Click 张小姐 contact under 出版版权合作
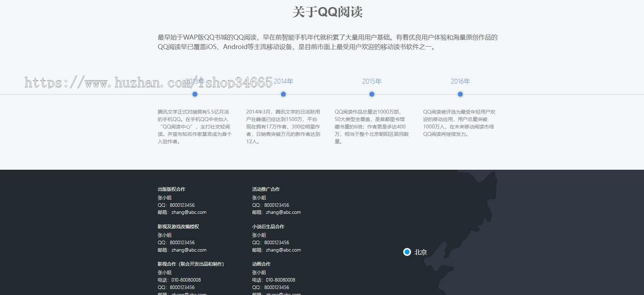The width and height of the screenshot is (644, 295). 164,198
